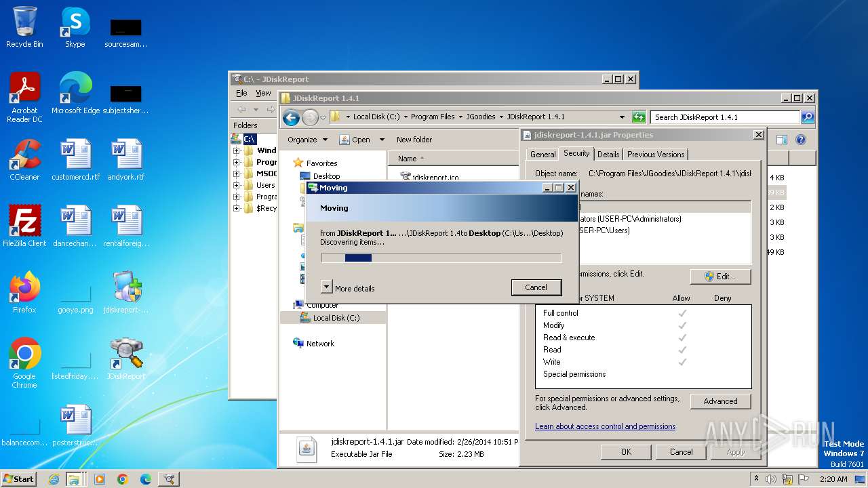This screenshot has width=868, height=488.
Task: Select the jdiskreport installer desktop icon
Action: click(x=126, y=293)
